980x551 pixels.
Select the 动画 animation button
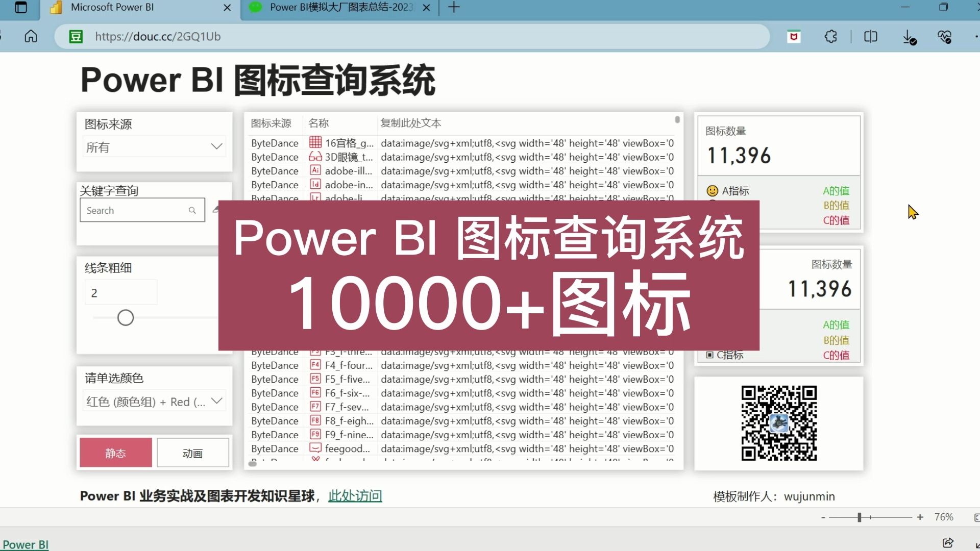point(193,453)
